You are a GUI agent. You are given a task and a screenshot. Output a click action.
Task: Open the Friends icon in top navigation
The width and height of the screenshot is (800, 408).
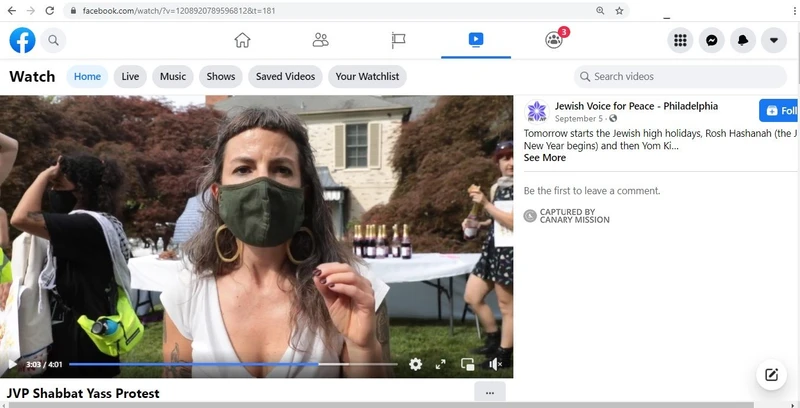coord(320,40)
